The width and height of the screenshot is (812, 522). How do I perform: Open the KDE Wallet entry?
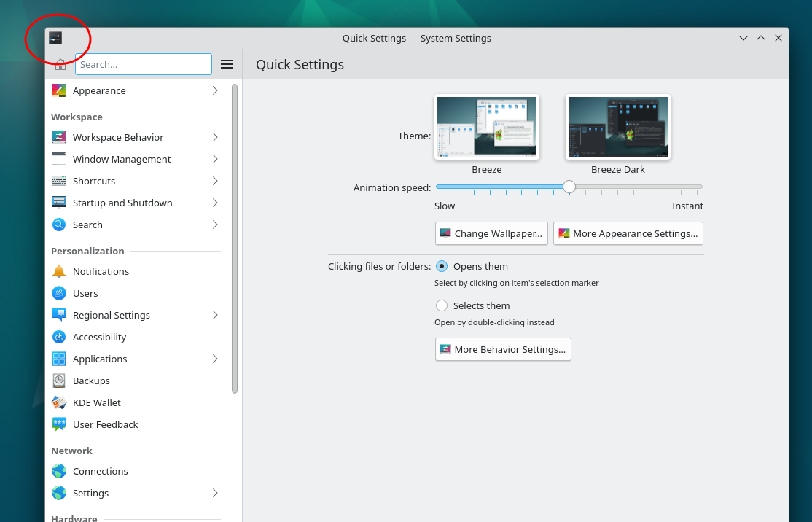click(x=136, y=402)
